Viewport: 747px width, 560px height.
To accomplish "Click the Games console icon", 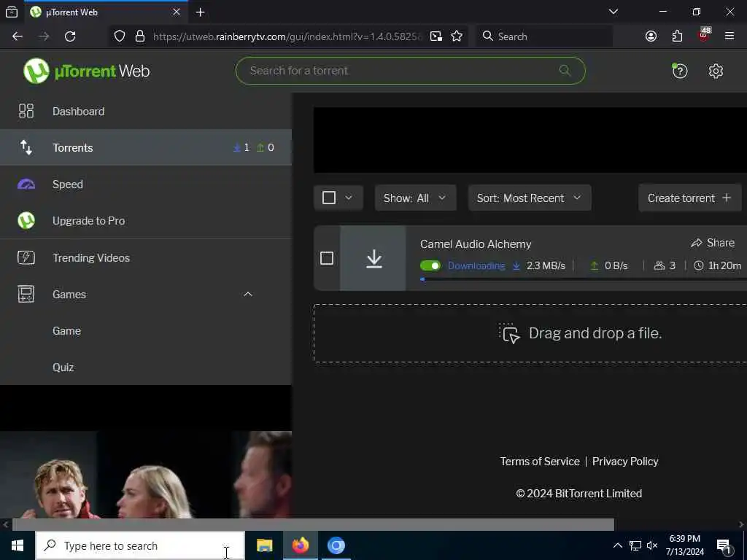I will [x=26, y=294].
